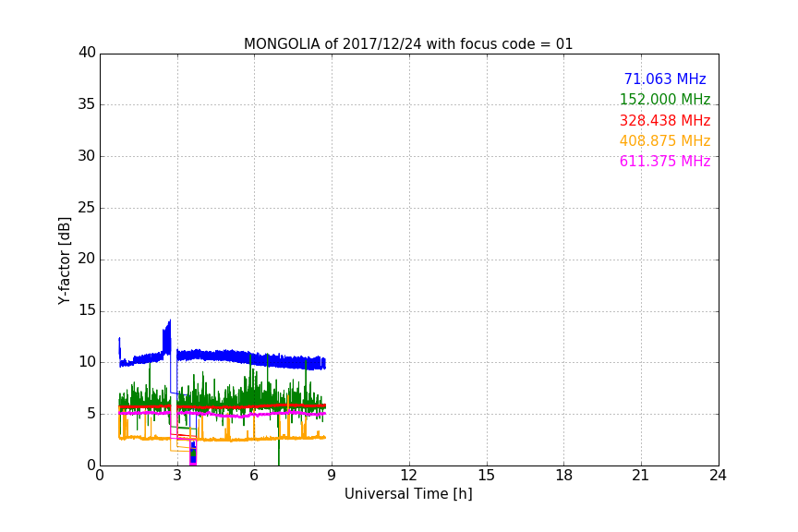Click the plot title "MONGOLIA of 2017/12/24 with focus code = 01"
798x532 pixels.
tap(408, 43)
